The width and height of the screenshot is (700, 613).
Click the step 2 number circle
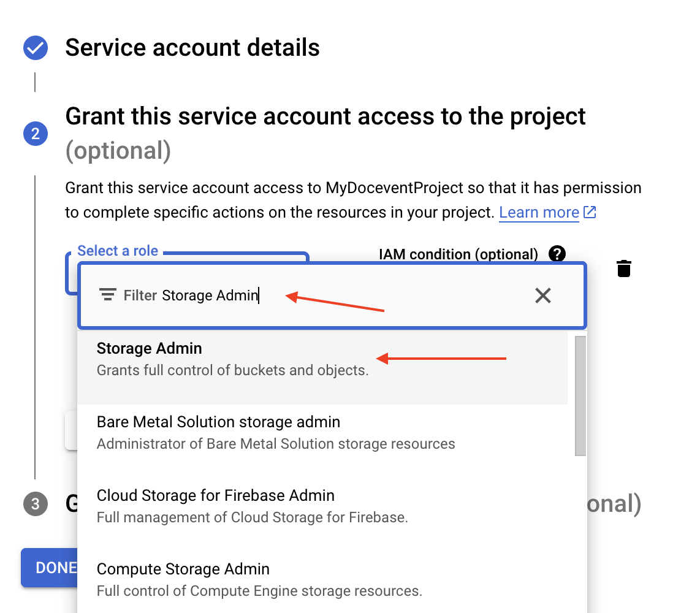(36, 134)
